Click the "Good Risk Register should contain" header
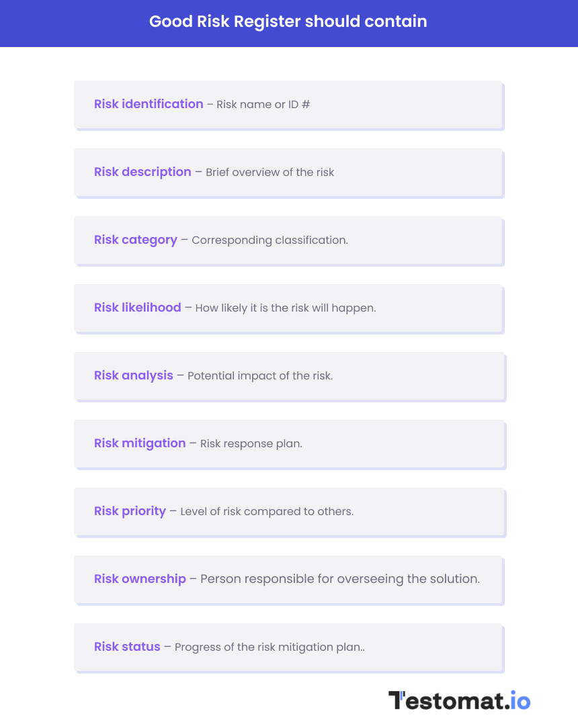 pyautogui.click(x=288, y=21)
